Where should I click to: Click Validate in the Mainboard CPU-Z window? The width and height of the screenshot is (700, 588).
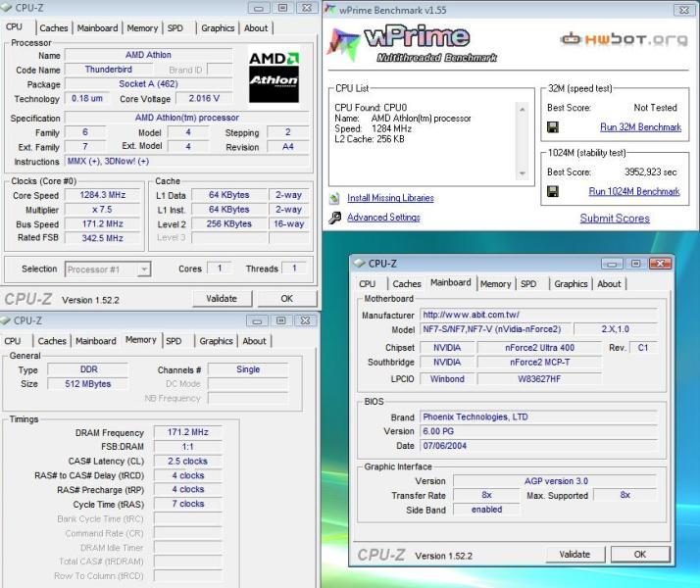tap(575, 554)
